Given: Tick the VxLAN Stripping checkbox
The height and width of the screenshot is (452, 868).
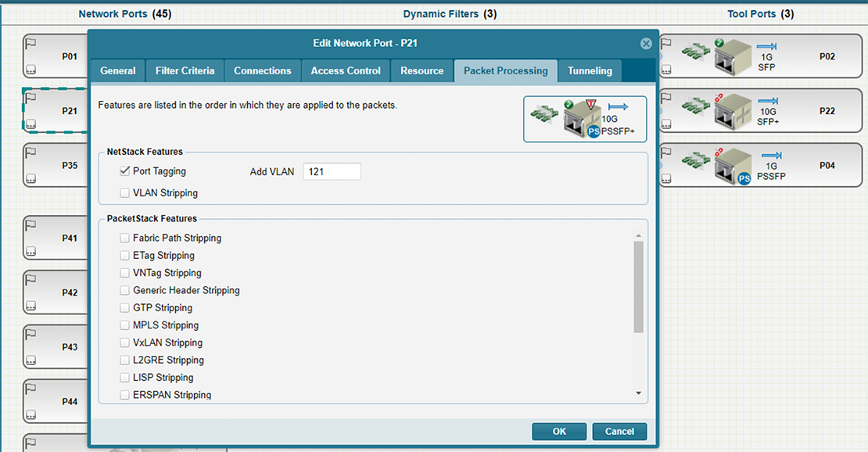Looking at the screenshot, I should 124,343.
